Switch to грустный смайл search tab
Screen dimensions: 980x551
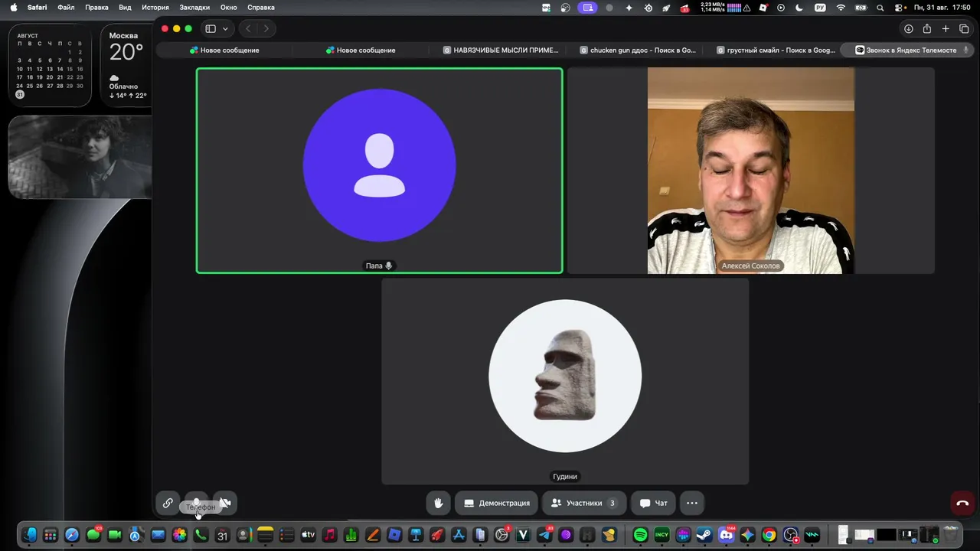point(776,50)
